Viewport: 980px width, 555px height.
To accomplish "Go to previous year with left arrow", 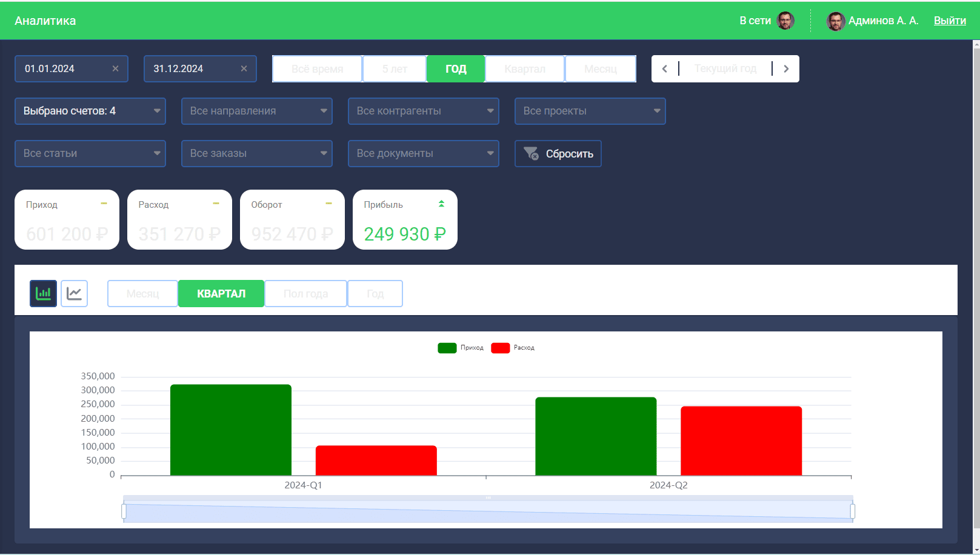I will tap(665, 69).
